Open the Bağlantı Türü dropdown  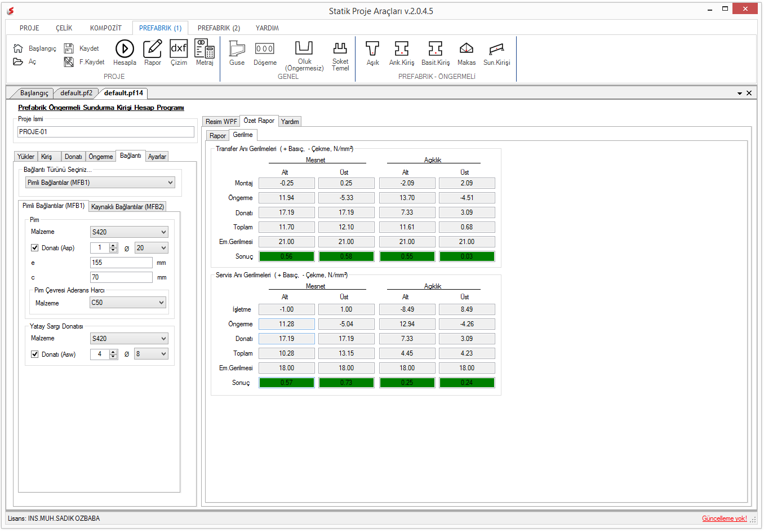[100, 183]
